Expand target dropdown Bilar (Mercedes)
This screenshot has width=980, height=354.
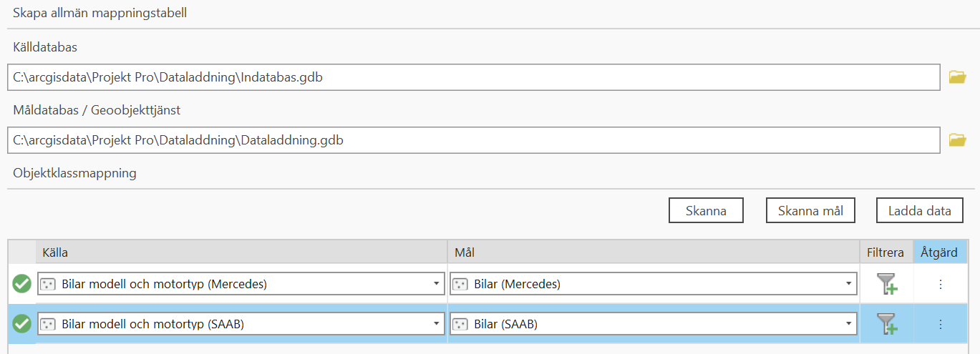coord(849,284)
